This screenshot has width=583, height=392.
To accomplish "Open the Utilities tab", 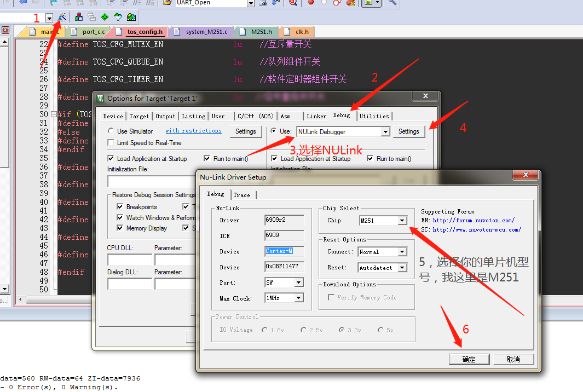I will 374,116.
